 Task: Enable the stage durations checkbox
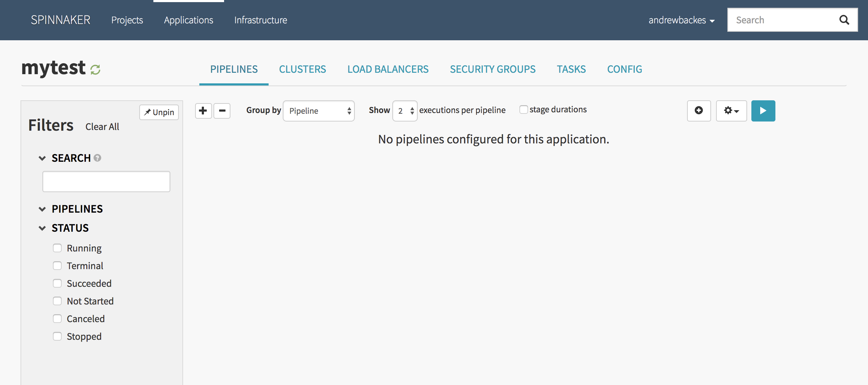pyautogui.click(x=523, y=110)
